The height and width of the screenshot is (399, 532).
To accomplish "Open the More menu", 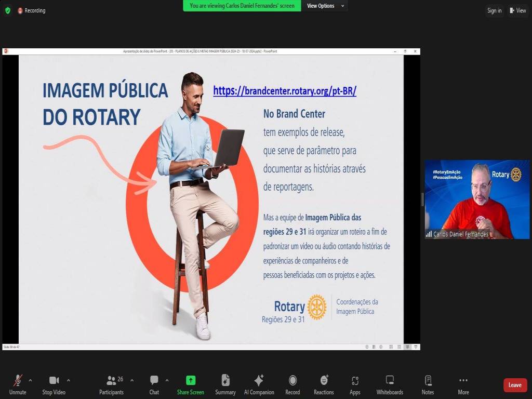I will click(x=463, y=384).
